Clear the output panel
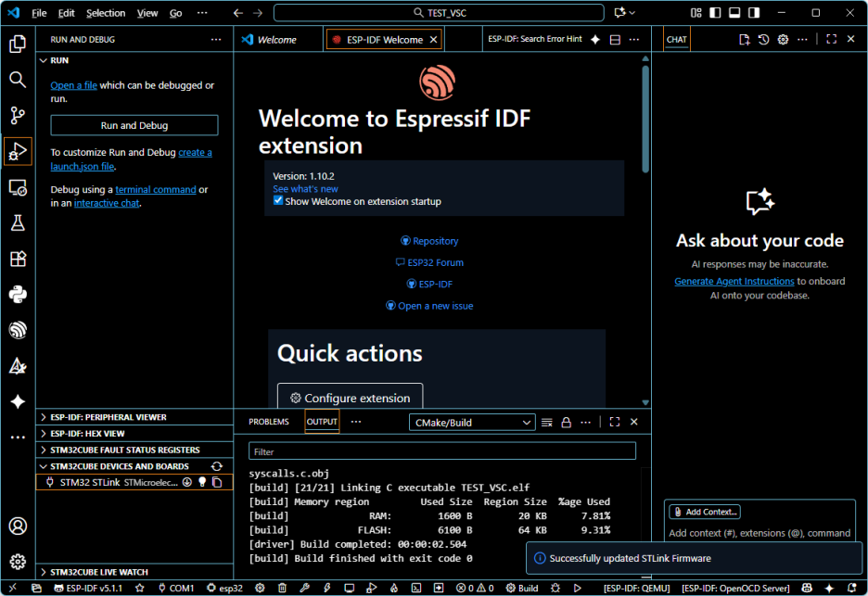This screenshot has width=868, height=596. (547, 423)
